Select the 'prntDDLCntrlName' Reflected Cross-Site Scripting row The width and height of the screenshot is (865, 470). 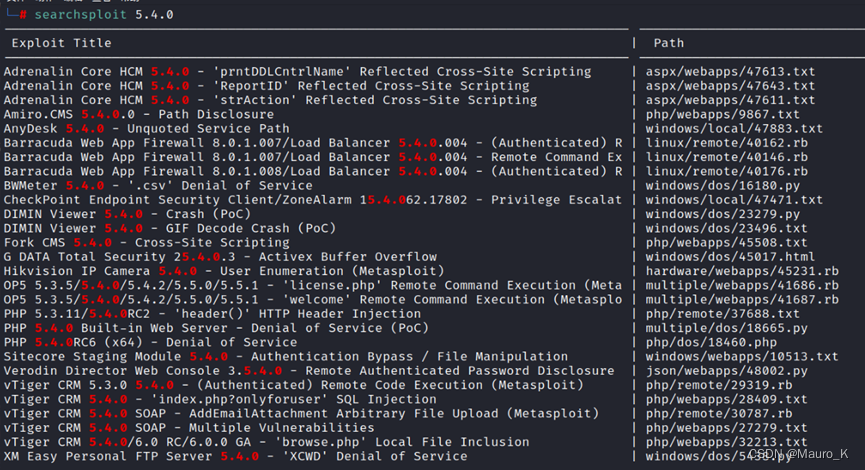(297, 72)
